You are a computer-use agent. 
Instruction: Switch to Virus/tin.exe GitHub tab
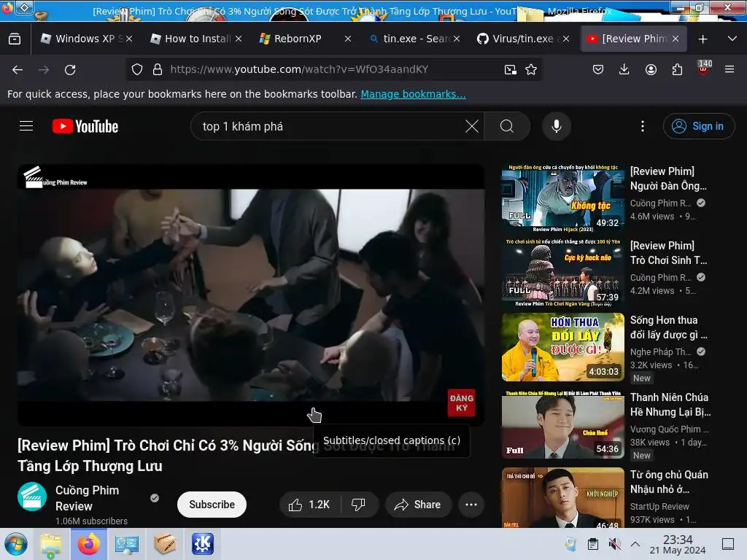pyautogui.click(x=522, y=39)
